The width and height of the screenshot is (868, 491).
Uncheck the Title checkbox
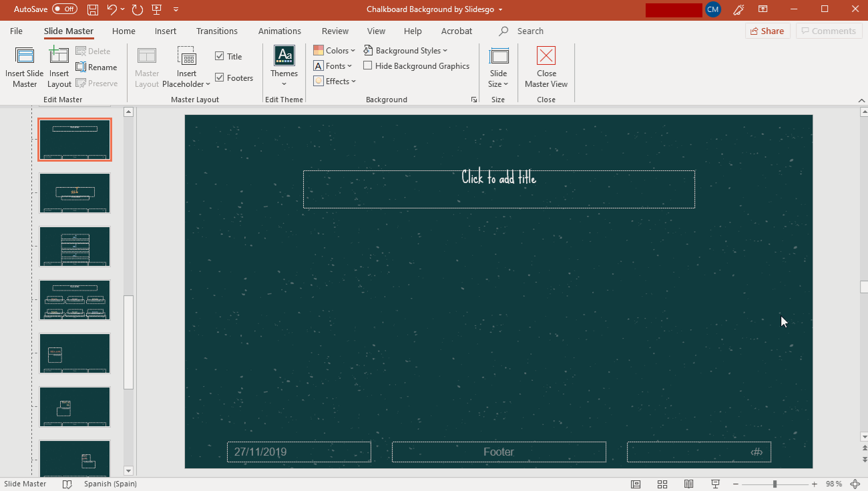click(220, 57)
